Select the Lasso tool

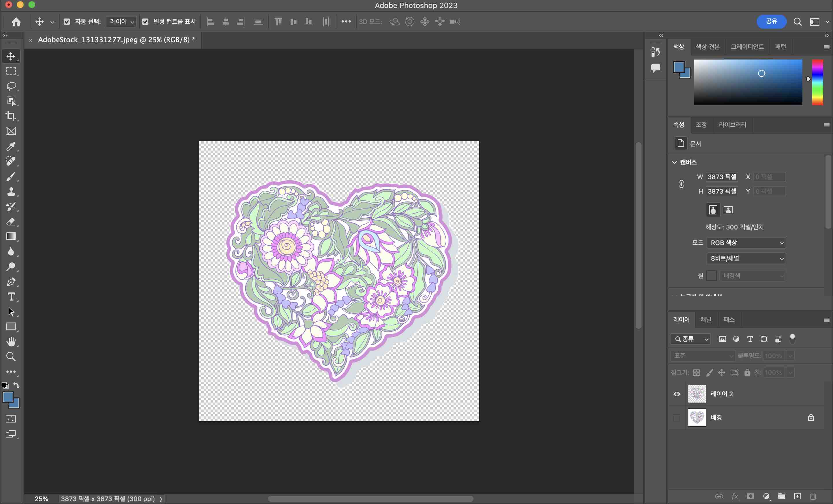click(x=11, y=86)
